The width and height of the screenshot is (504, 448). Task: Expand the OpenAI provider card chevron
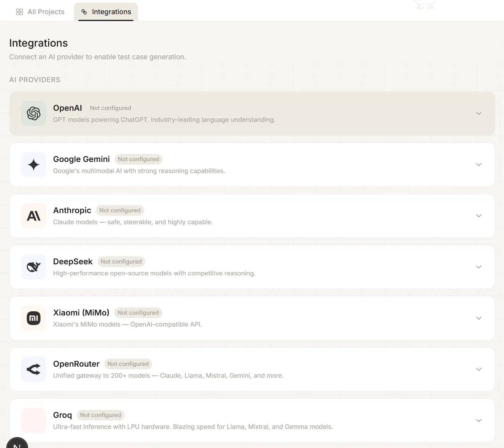tap(479, 113)
